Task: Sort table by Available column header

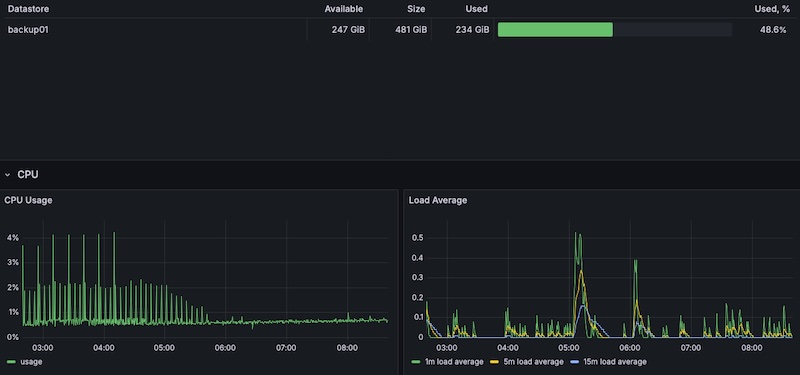Action: pyautogui.click(x=344, y=9)
